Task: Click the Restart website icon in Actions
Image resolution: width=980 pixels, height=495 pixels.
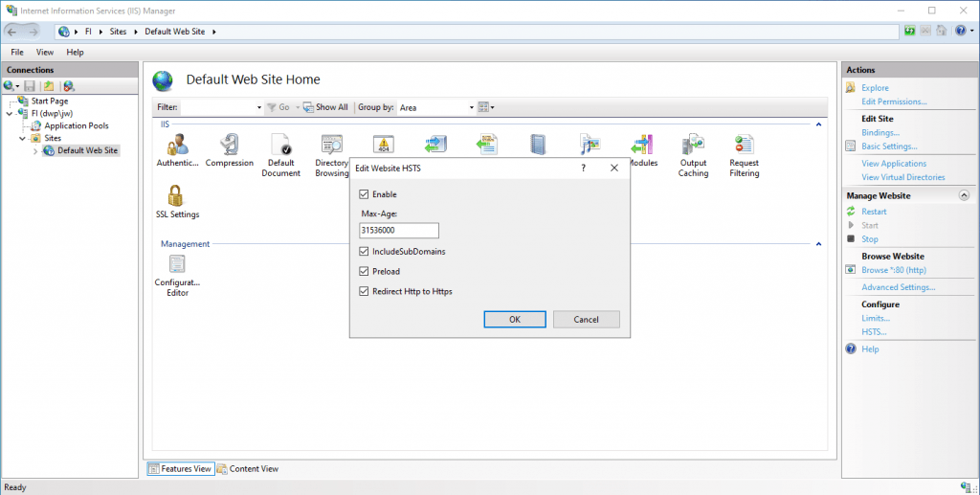Action: click(851, 212)
